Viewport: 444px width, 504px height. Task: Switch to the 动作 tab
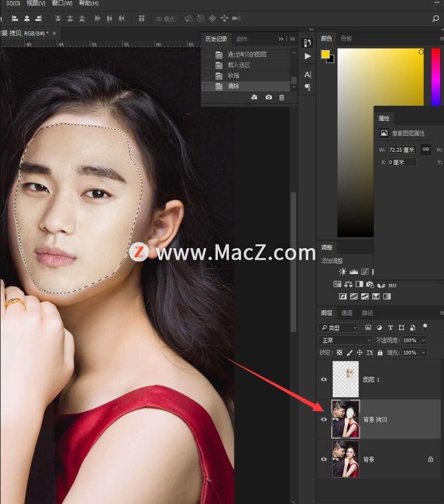click(242, 39)
